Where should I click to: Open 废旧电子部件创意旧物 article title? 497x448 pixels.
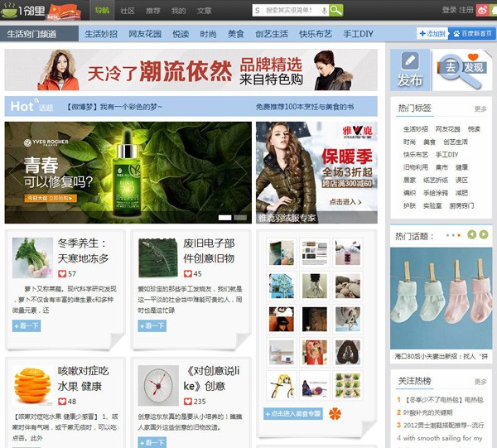coord(209,251)
